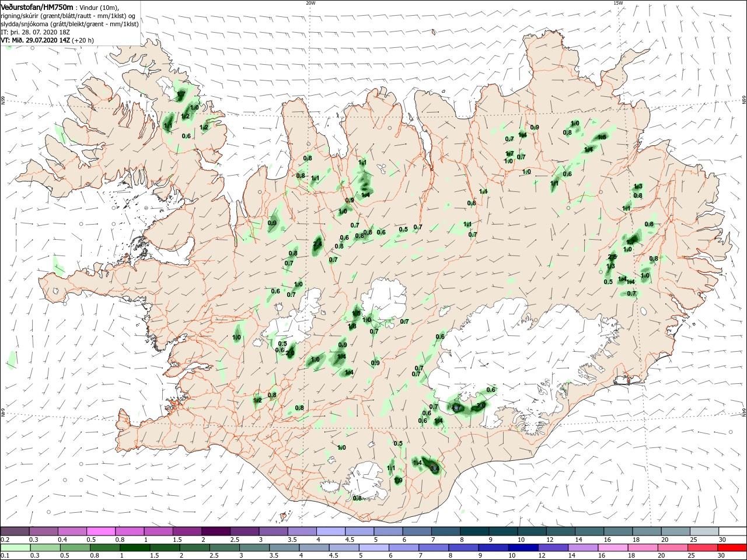Select the upper legend swatch starting at 8
The image size is (747, 560).
click(x=474, y=531)
